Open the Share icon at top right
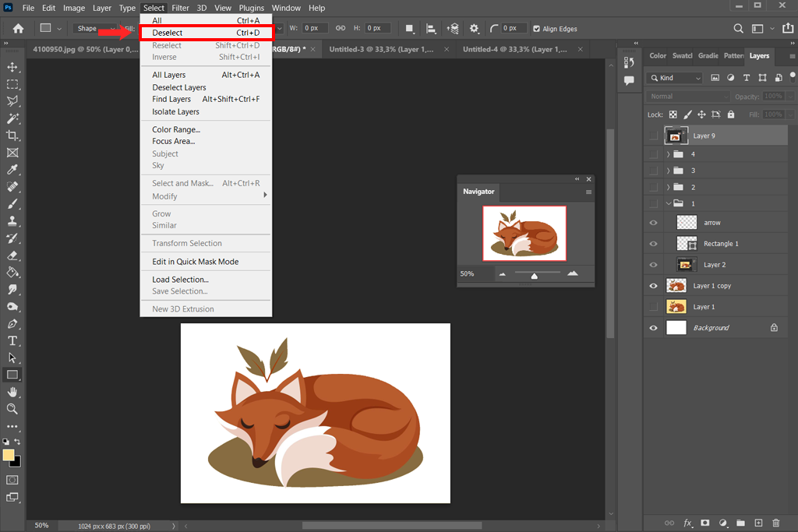 (x=788, y=28)
